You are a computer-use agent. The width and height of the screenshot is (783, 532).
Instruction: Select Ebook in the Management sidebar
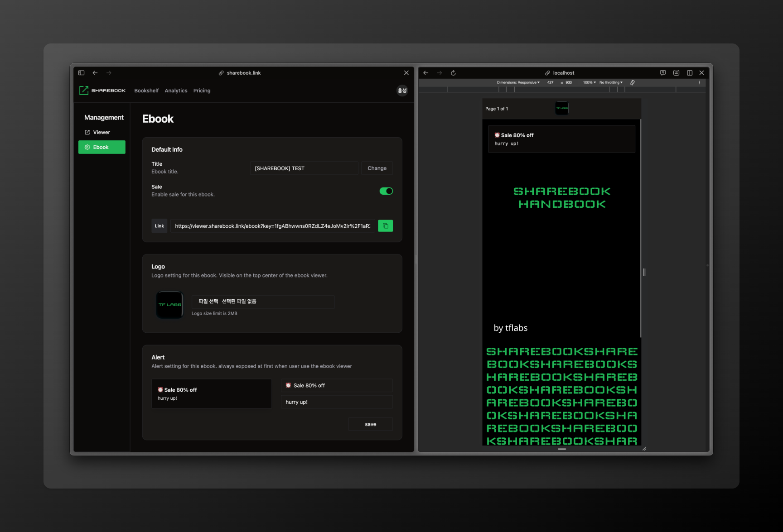tap(102, 147)
